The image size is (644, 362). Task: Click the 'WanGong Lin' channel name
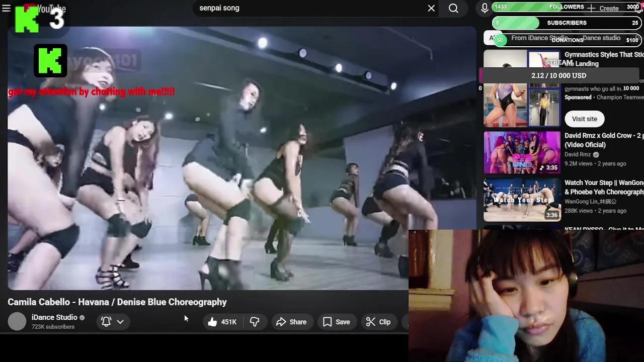pyautogui.click(x=590, y=202)
